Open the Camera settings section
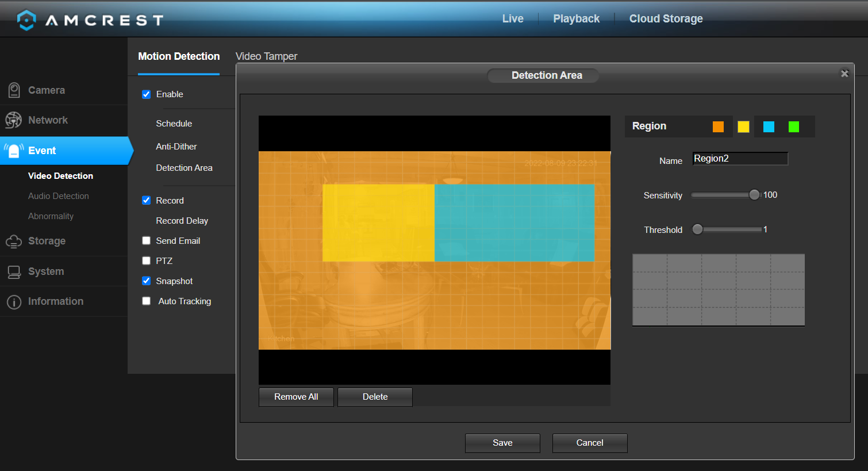 click(x=47, y=90)
